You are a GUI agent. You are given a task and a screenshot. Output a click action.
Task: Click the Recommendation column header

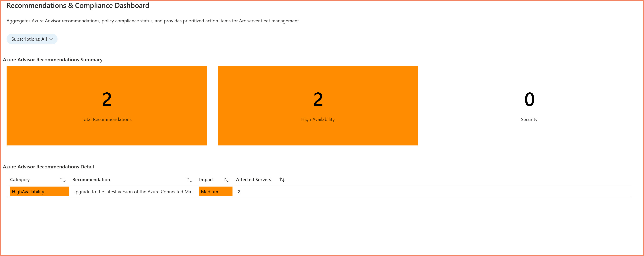[91, 179]
